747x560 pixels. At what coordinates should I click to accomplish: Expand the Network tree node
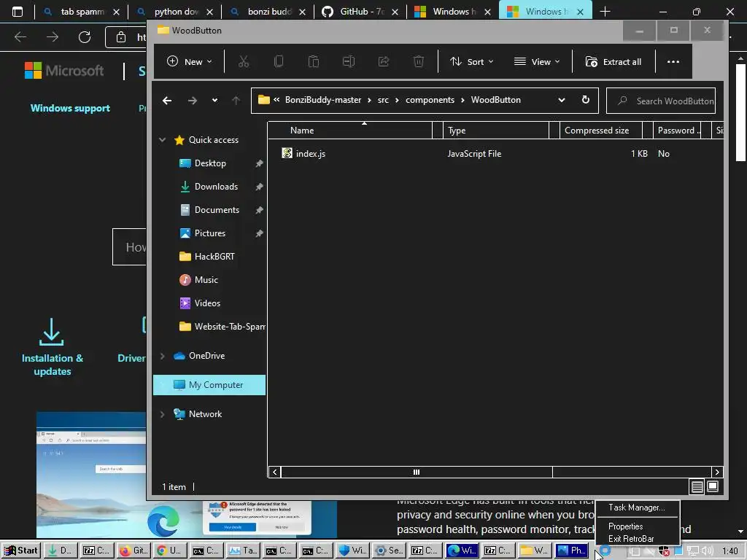163,414
